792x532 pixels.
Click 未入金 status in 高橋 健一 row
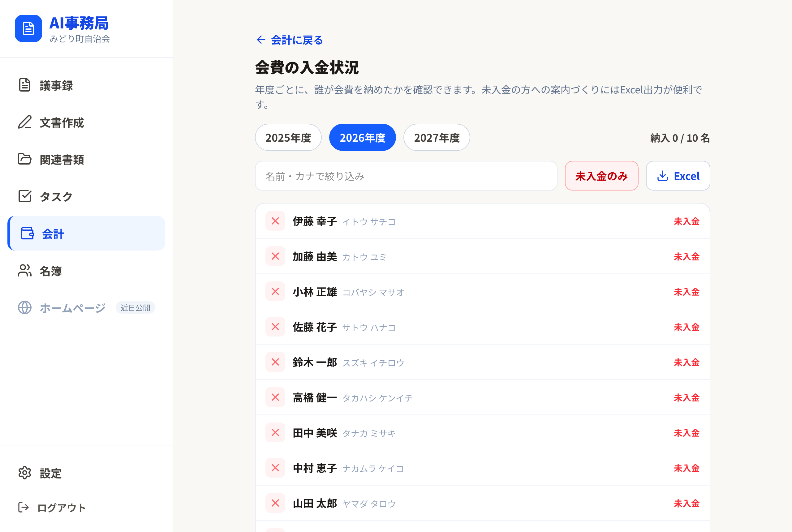point(687,397)
